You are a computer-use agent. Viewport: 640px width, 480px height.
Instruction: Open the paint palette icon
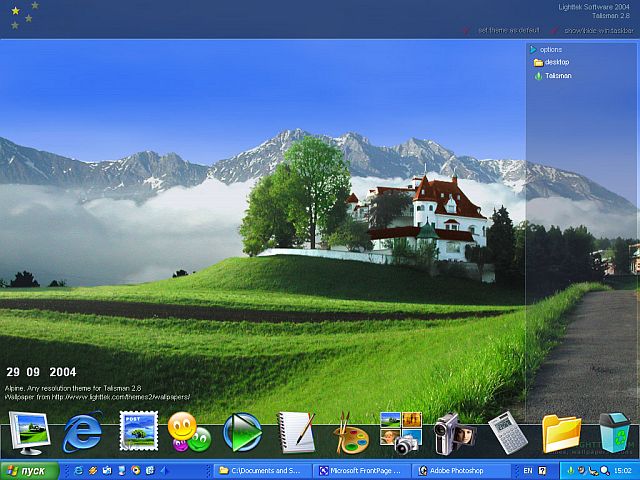(350, 434)
